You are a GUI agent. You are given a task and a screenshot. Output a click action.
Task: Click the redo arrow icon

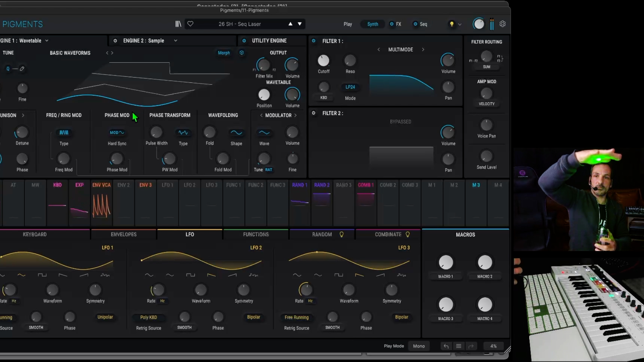(x=471, y=346)
